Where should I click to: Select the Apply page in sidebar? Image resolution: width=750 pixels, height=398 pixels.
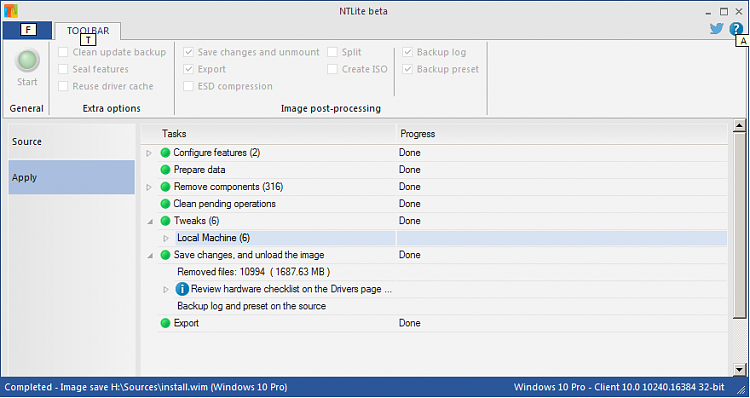[72, 177]
